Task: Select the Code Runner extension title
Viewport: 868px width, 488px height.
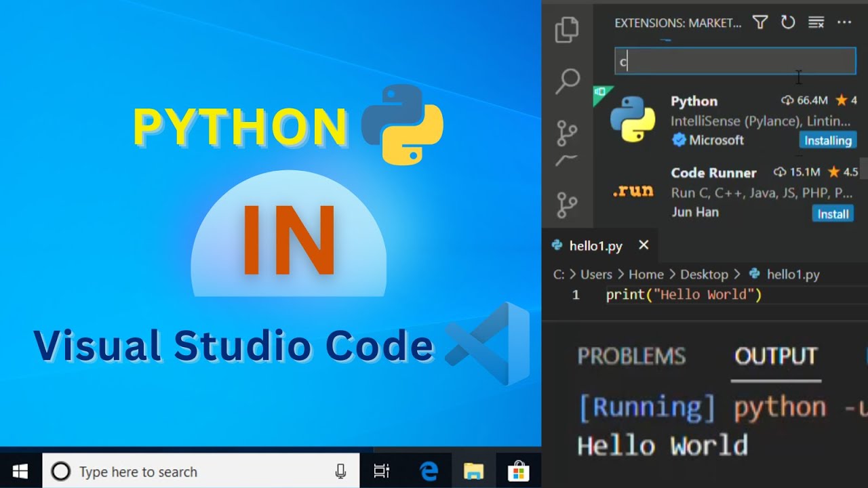Action: [713, 173]
